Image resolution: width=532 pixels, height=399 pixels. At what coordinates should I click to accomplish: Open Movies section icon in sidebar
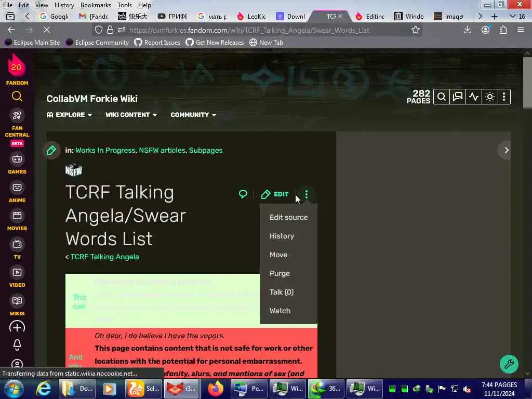pos(17,216)
